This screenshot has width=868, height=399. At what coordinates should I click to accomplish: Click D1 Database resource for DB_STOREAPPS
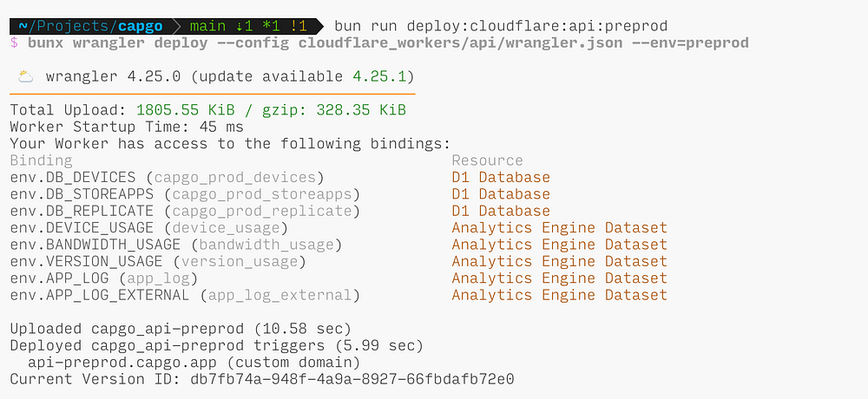point(501,194)
